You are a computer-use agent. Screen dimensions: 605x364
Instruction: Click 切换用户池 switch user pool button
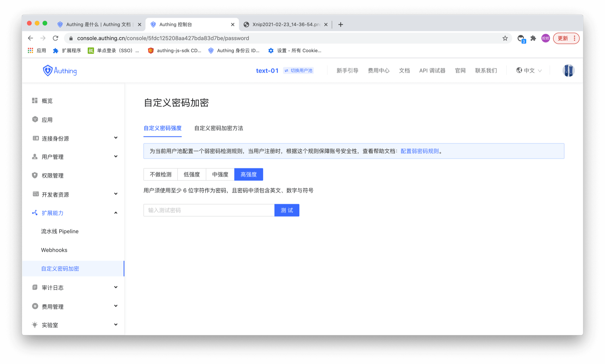(x=298, y=71)
